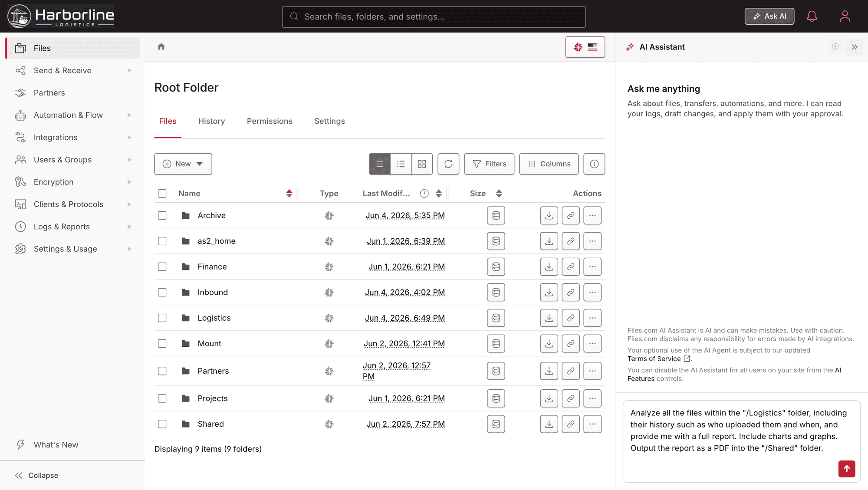Open Partners in the sidebar

point(72,93)
